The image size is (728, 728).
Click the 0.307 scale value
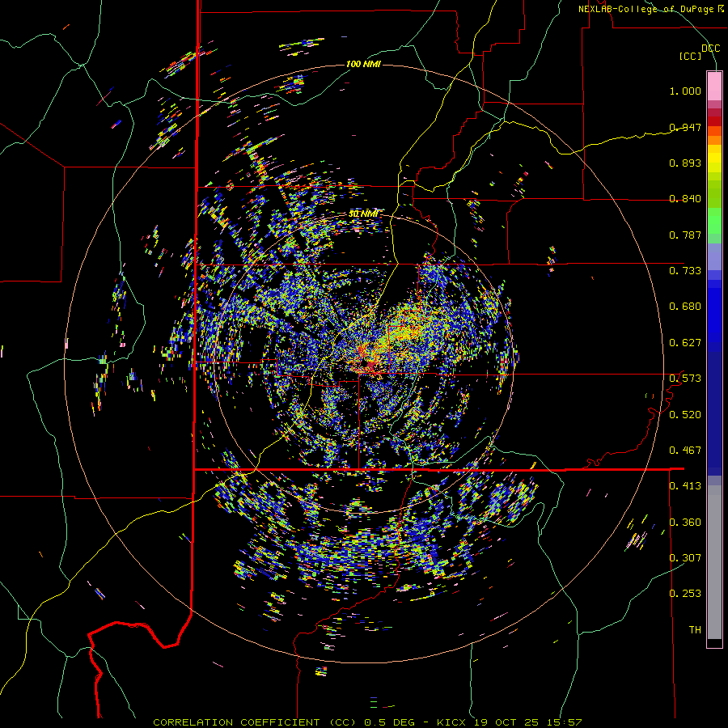[x=685, y=558]
